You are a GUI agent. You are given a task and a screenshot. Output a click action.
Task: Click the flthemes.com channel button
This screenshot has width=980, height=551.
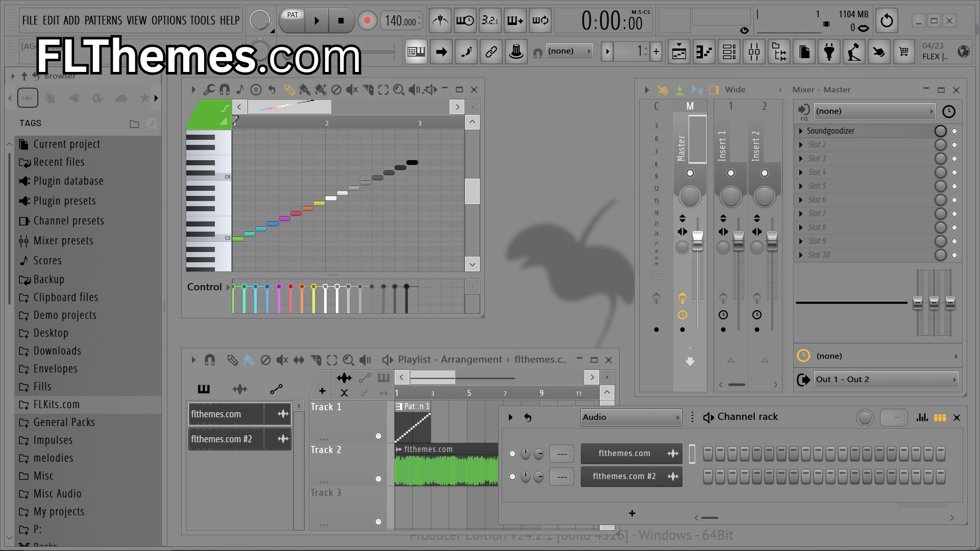[631, 454]
